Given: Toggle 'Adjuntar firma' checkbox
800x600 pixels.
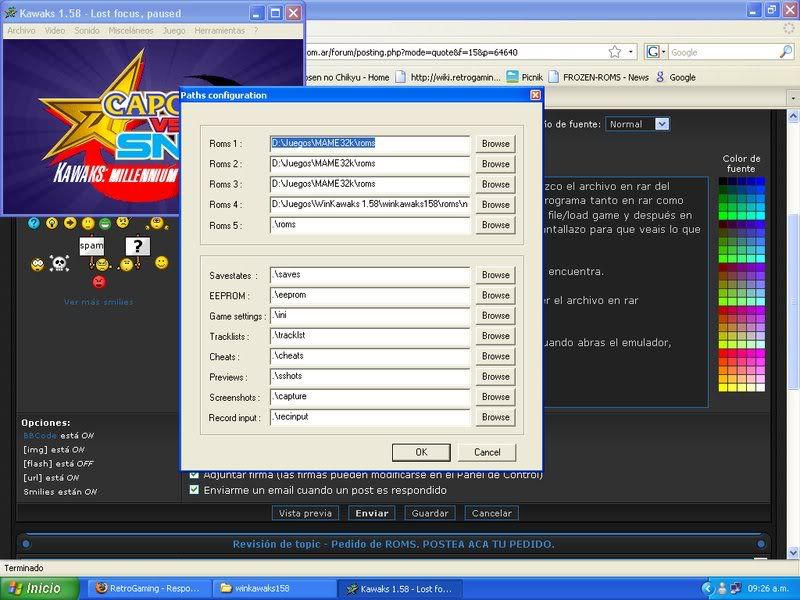Looking at the screenshot, I should pyautogui.click(x=195, y=475).
